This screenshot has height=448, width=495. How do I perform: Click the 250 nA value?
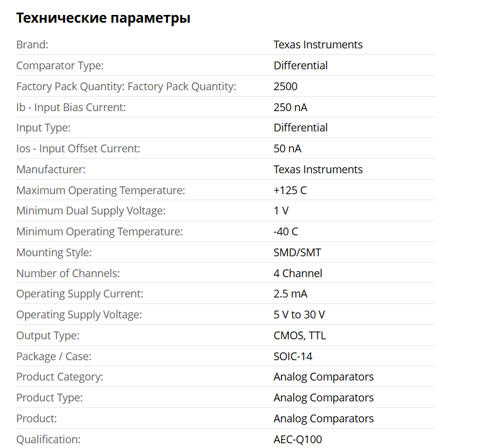(x=291, y=108)
